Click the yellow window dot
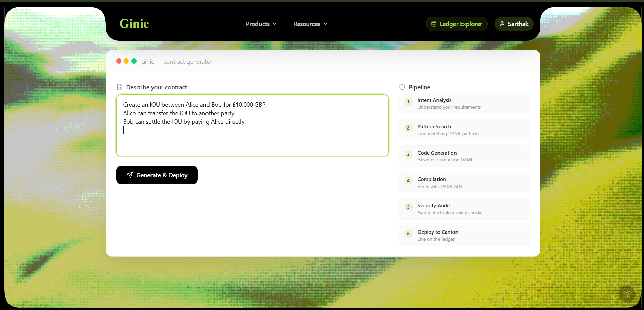Viewport: 644px width, 310px height. coord(126,61)
